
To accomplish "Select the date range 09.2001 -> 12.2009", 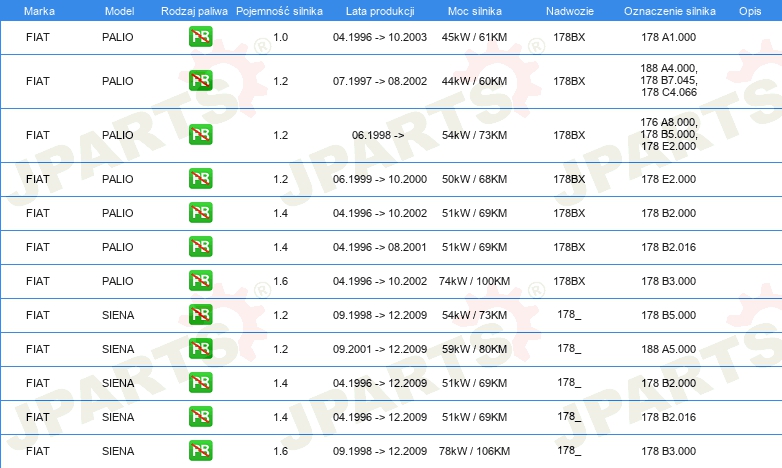I will (380, 349).
